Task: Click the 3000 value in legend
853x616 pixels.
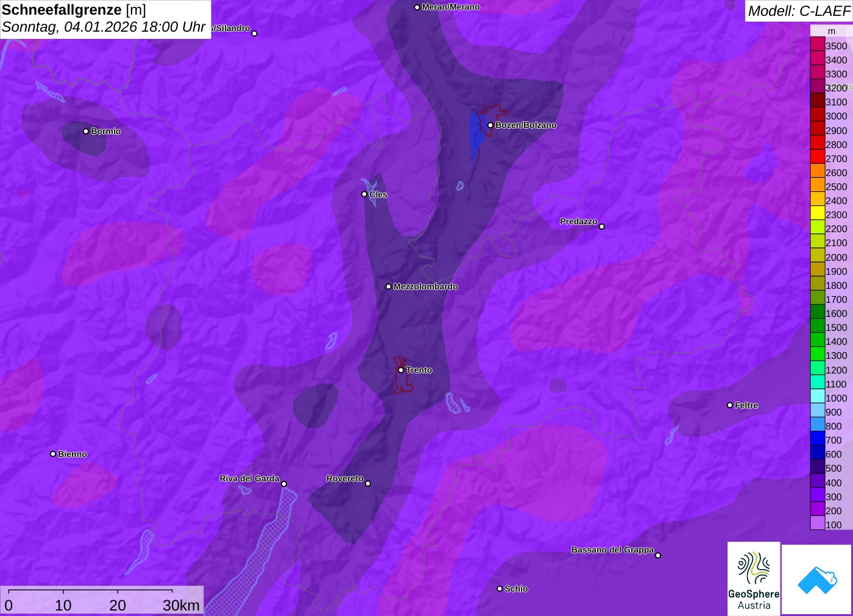Action: click(836, 116)
